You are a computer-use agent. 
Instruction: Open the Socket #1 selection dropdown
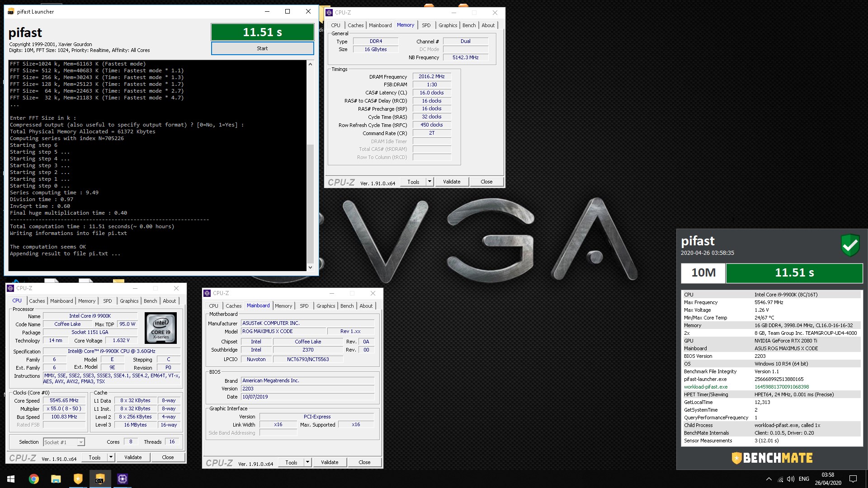coord(64,442)
